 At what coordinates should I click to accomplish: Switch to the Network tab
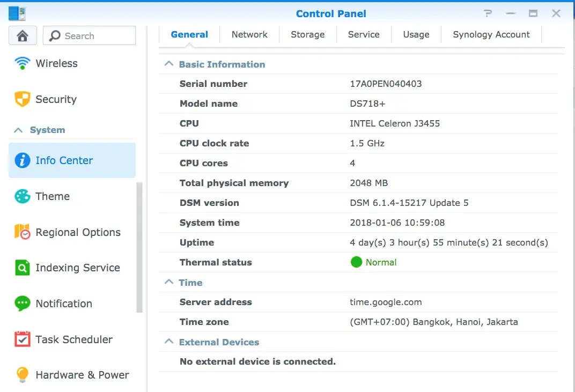(x=249, y=34)
